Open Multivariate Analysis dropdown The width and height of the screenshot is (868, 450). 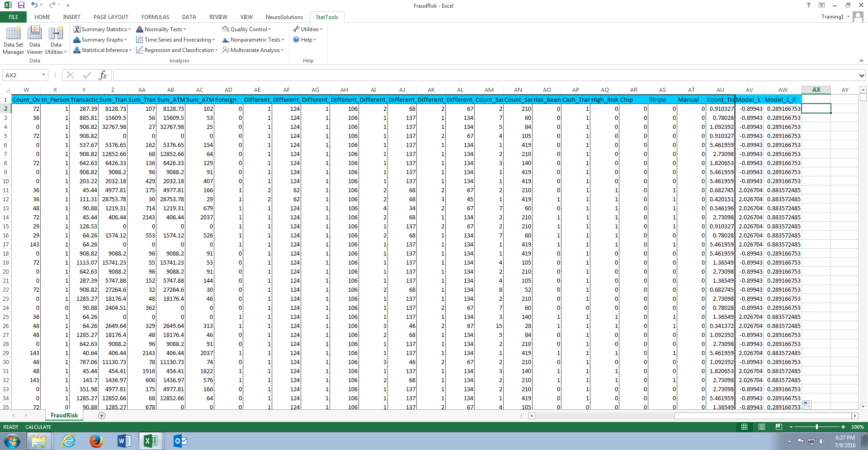253,50
